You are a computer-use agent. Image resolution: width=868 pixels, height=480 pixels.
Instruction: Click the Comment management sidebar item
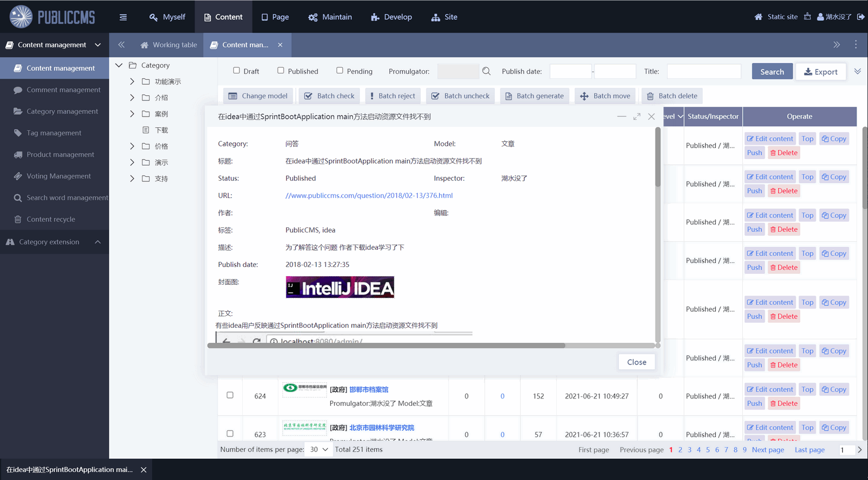coord(55,90)
